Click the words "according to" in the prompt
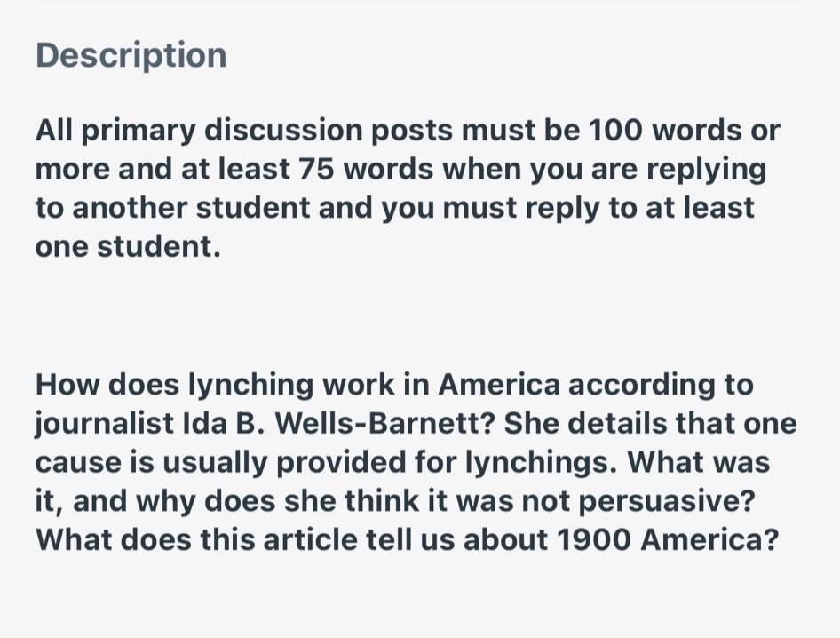Image resolution: width=840 pixels, height=638 pixels. [x=661, y=386]
